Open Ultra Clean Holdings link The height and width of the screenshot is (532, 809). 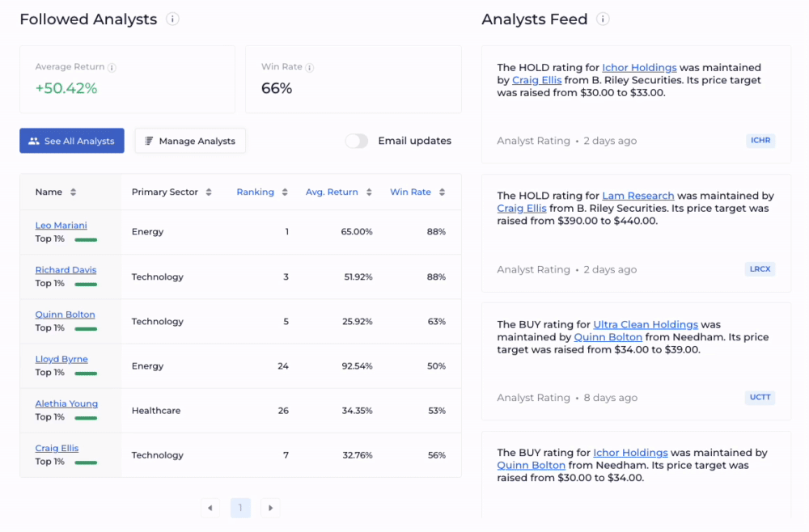[646, 325]
